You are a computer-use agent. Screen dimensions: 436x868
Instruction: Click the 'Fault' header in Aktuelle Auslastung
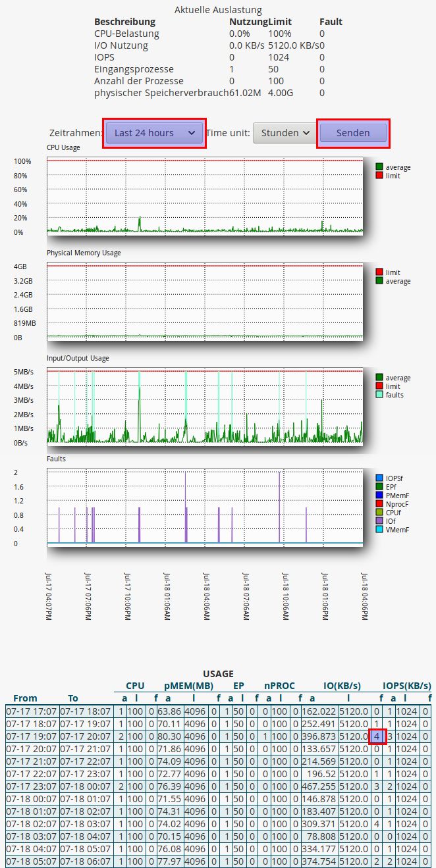click(x=331, y=22)
